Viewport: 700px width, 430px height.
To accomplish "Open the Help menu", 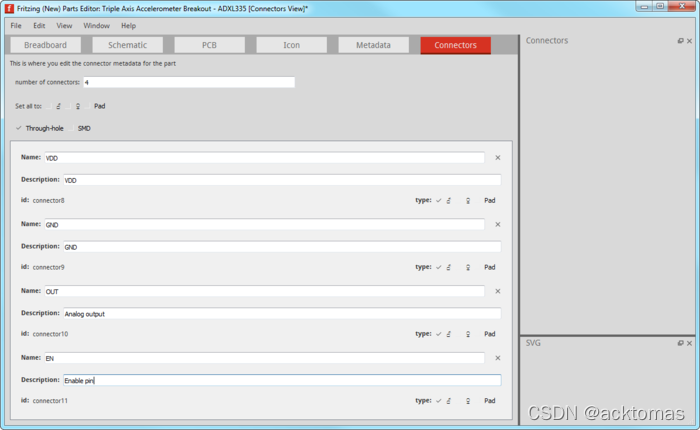I will (129, 26).
